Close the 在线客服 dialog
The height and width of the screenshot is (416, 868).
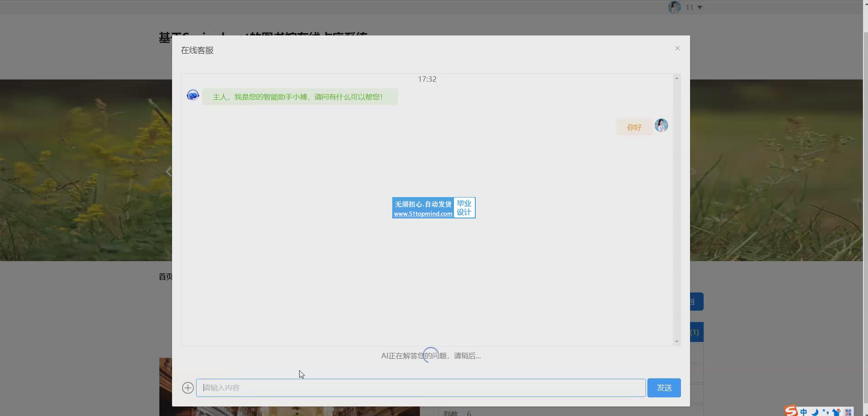tap(677, 48)
